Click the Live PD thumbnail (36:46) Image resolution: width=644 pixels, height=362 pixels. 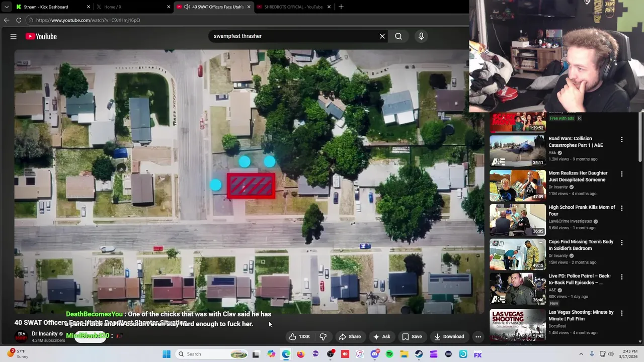pyautogui.click(x=518, y=289)
